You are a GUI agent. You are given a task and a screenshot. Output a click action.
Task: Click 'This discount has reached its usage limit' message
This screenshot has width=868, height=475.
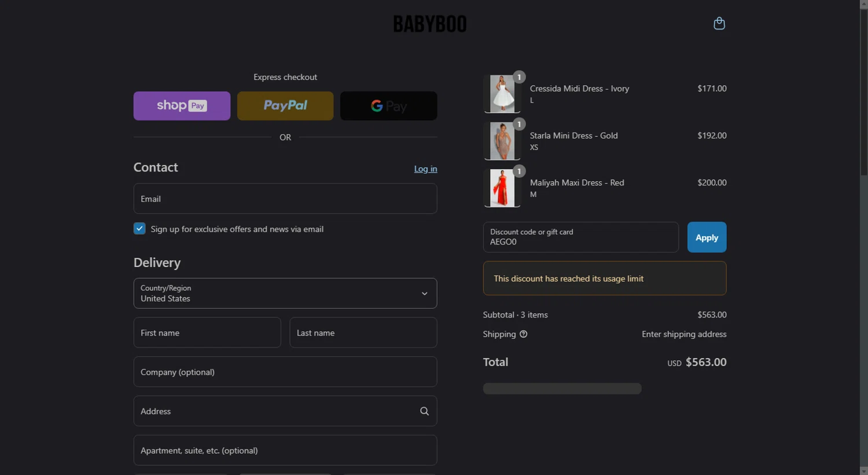568,279
